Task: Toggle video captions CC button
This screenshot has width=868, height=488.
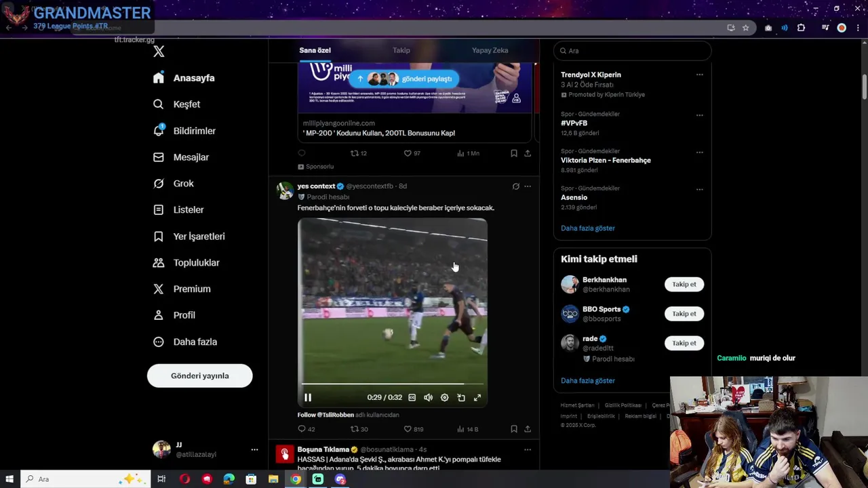Action: pos(412,398)
